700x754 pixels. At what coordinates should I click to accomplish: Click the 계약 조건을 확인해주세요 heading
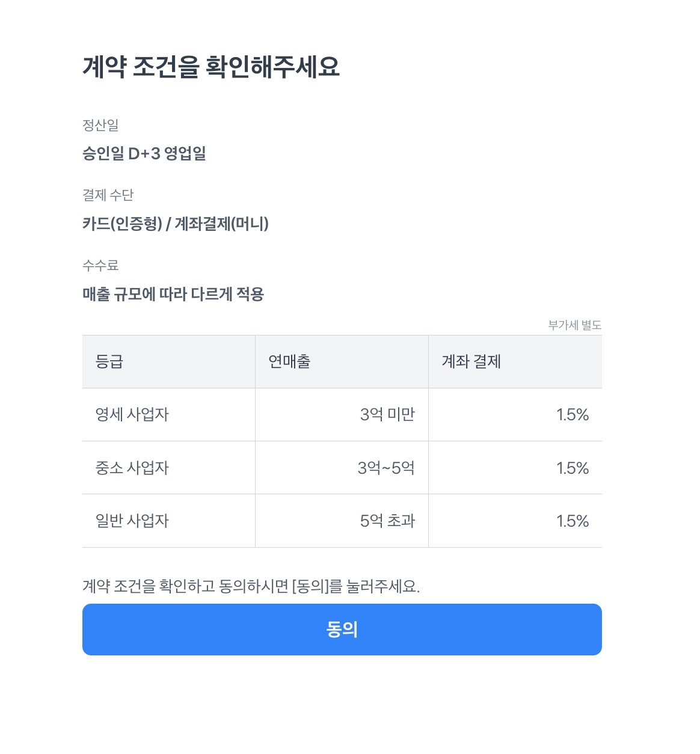[x=211, y=67]
